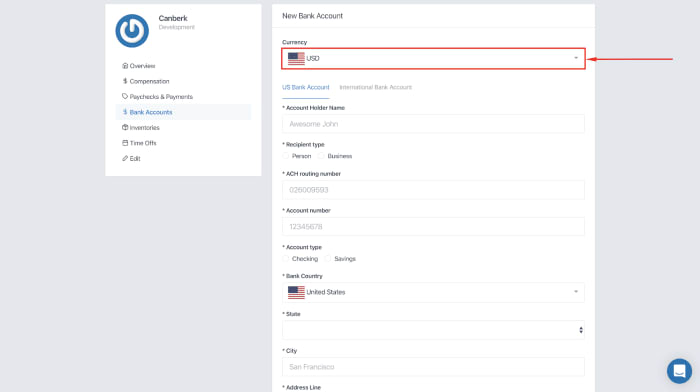Screen dimensions: 700x392
Task: Open the State select box
Action: tap(433, 330)
